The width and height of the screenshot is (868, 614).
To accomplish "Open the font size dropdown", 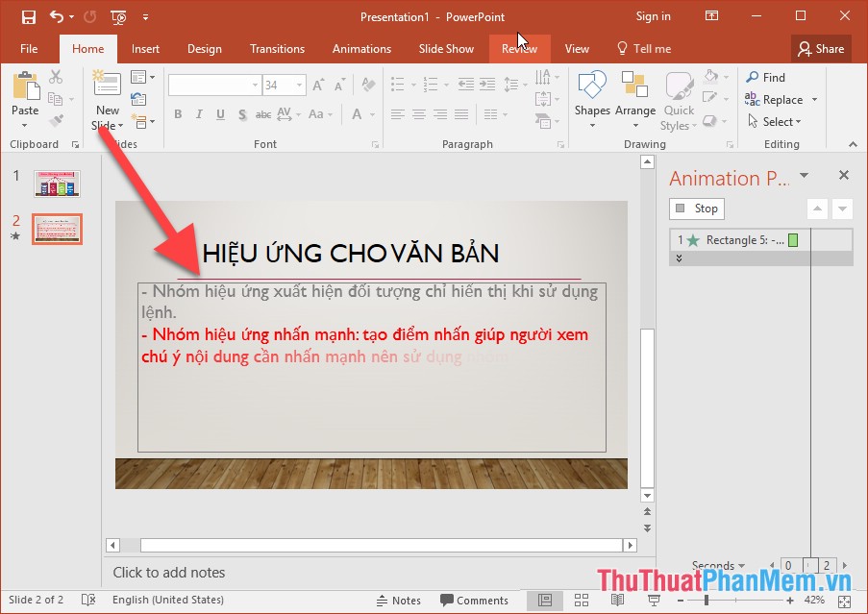I will (297, 85).
